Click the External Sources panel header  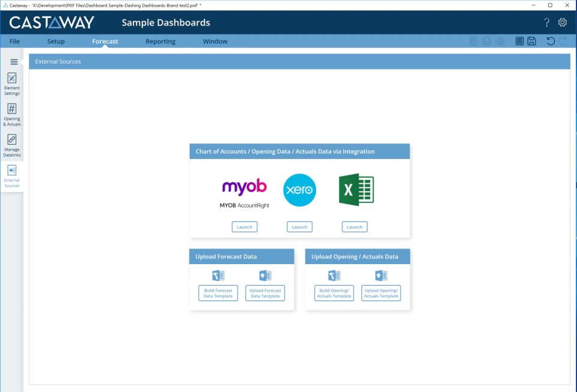pos(299,61)
